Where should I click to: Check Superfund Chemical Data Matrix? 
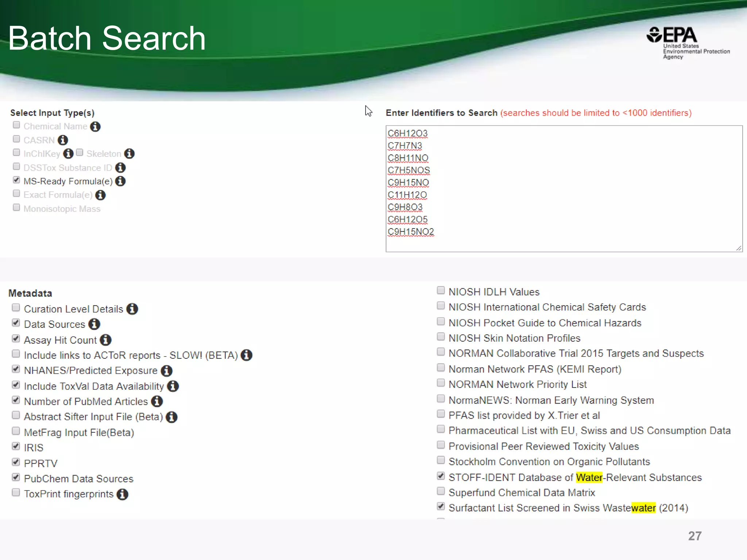[441, 491]
